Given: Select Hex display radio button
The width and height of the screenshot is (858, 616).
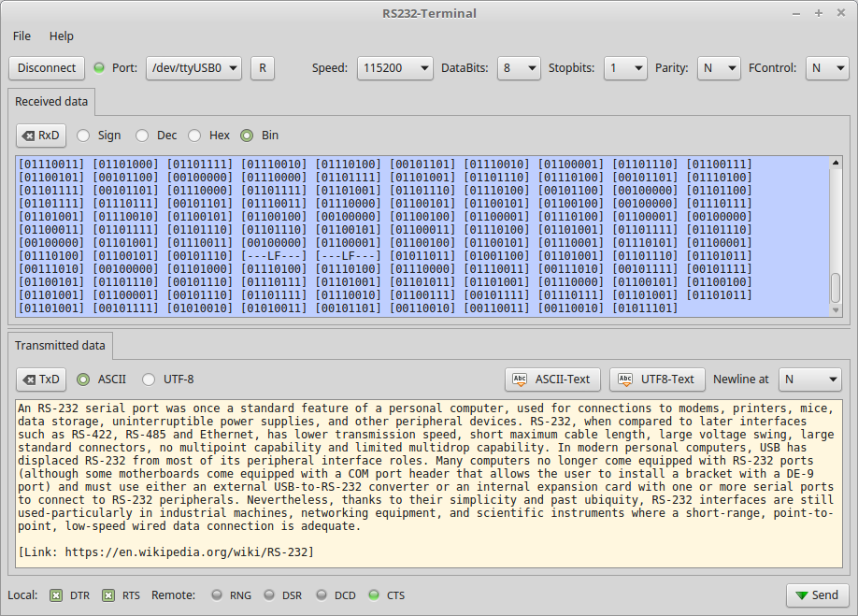Looking at the screenshot, I should pos(194,136).
